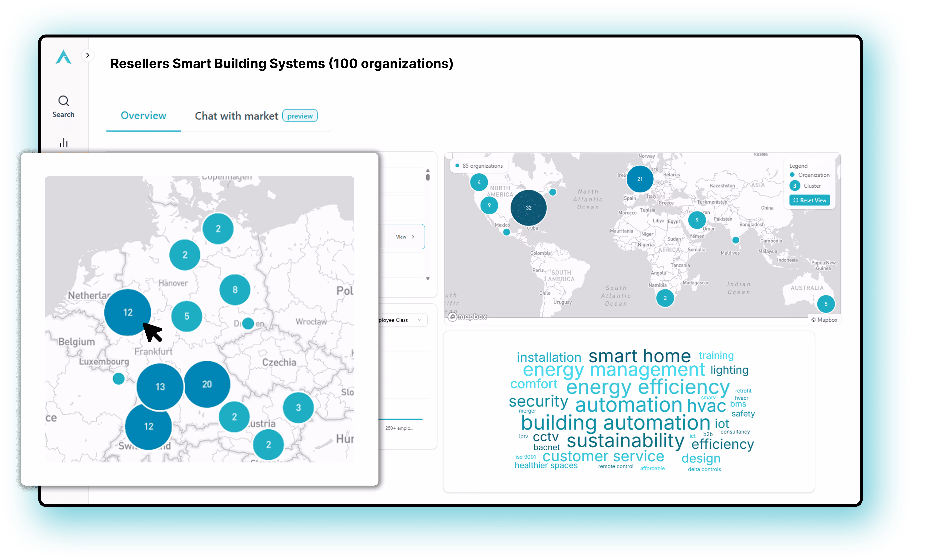Click 'building automation' in the word cloud
This screenshot has height=560, width=929.
[x=616, y=423]
